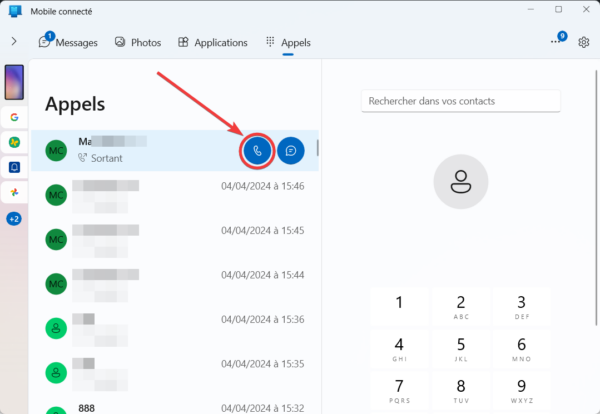Image resolution: width=600 pixels, height=414 pixels.
Task: Switch to the Photos tab
Action: (x=138, y=42)
